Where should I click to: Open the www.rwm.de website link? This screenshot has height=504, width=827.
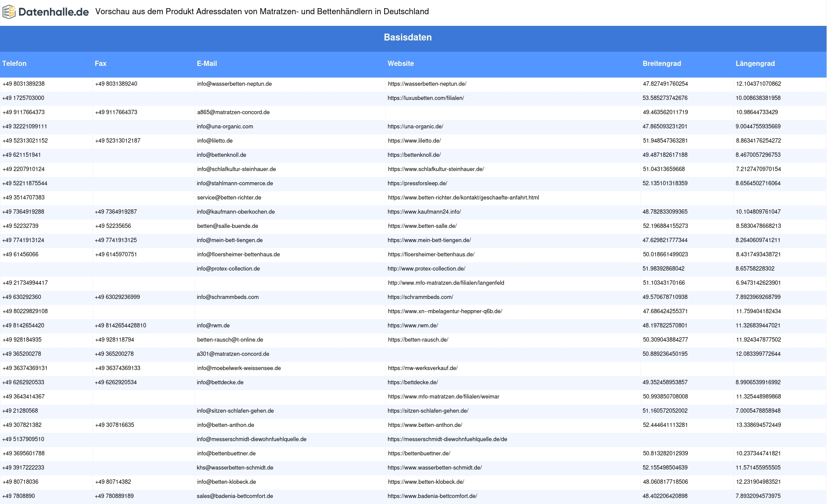pos(413,326)
